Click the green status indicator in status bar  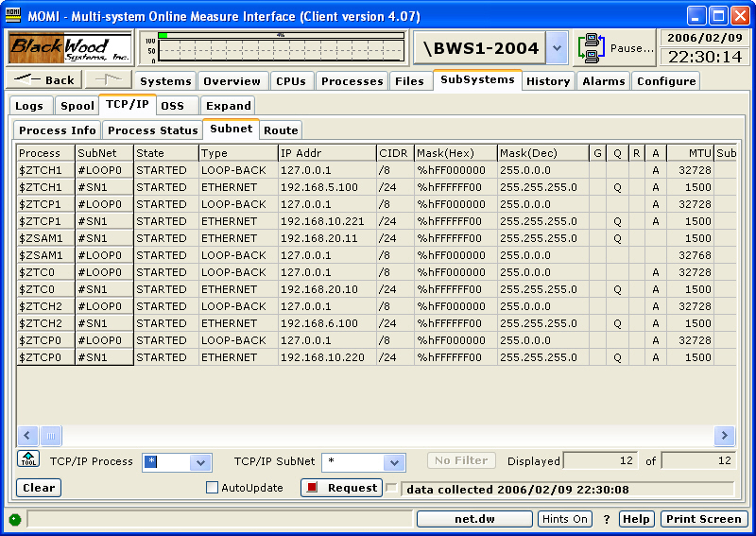15,520
